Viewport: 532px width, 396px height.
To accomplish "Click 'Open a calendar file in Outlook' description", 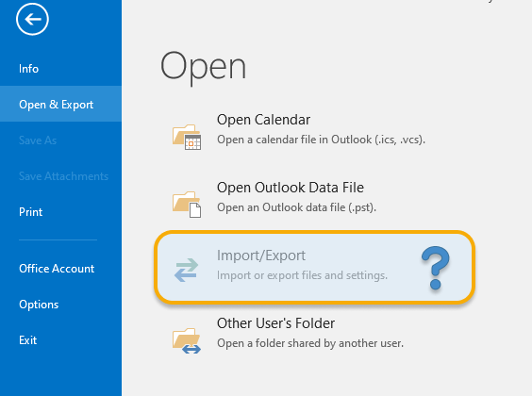I will click(x=321, y=140).
